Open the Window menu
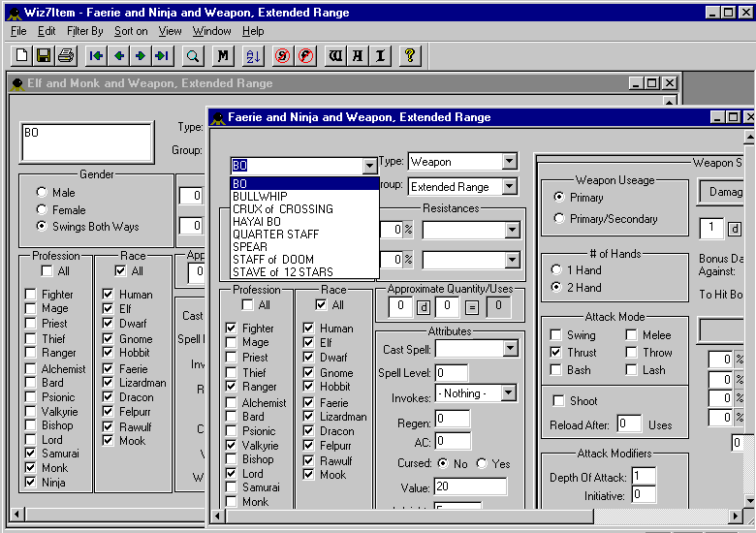The image size is (756, 533). (211, 31)
